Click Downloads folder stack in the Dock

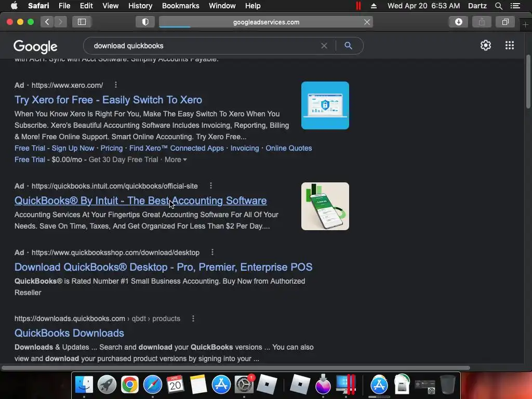coord(402,384)
